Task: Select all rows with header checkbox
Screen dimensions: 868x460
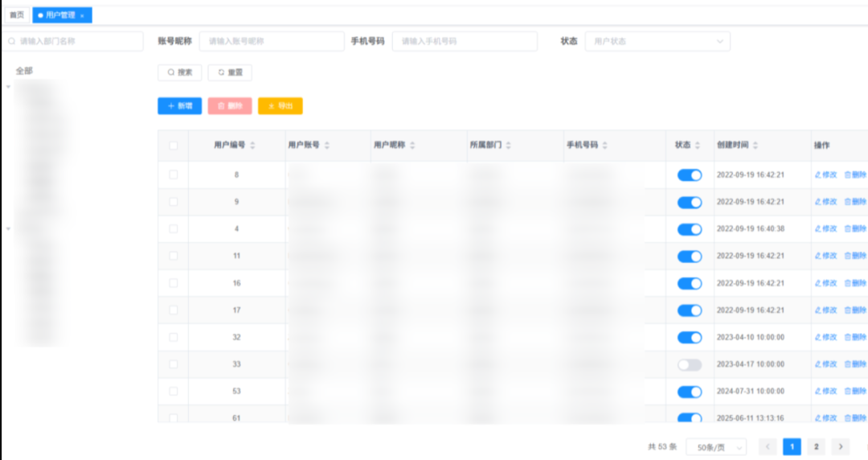Action: click(x=174, y=146)
